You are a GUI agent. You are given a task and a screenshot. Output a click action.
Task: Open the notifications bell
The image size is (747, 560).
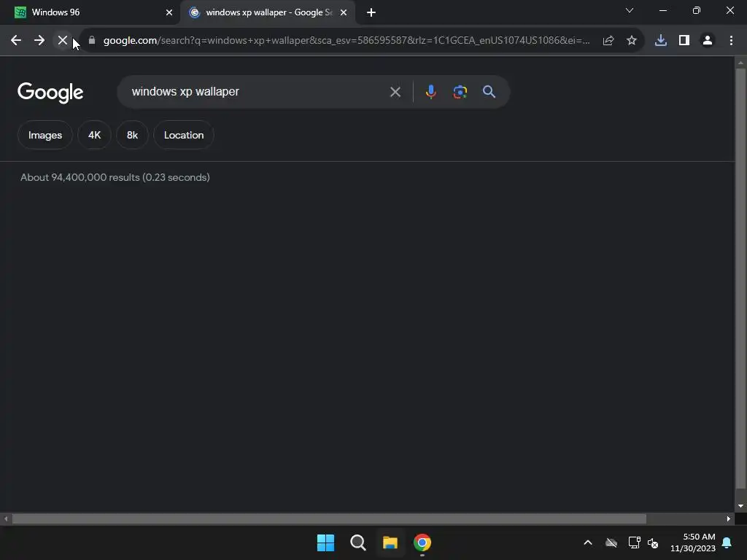coord(727,542)
